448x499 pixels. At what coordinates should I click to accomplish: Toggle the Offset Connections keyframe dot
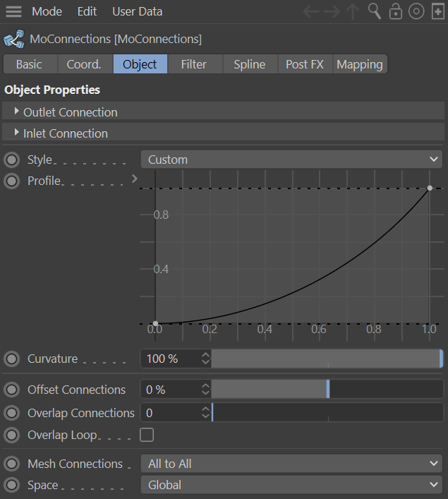pyautogui.click(x=11, y=390)
